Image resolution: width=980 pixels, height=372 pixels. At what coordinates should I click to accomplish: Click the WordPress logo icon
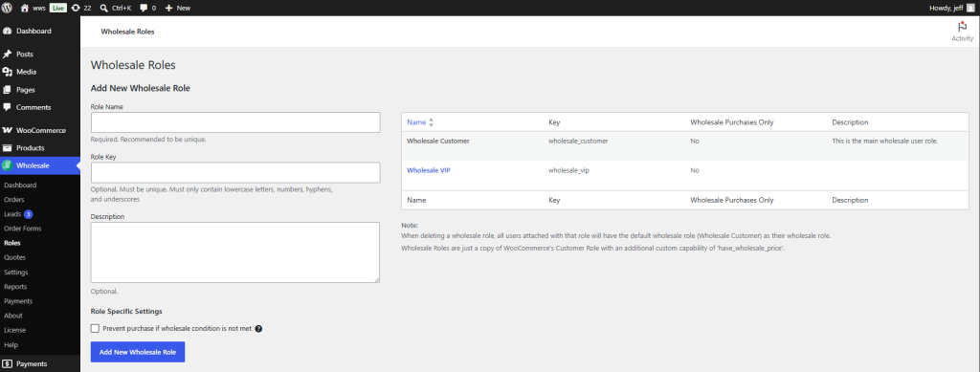[x=7, y=8]
